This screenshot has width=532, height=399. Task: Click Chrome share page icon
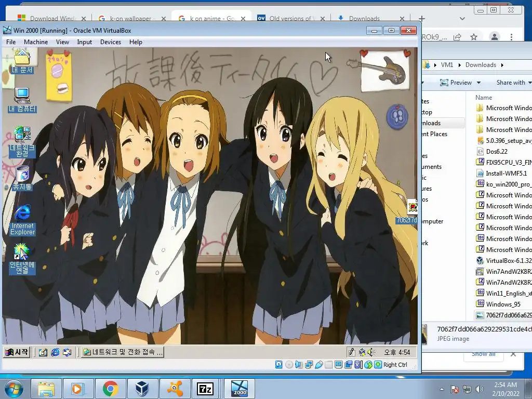point(457,37)
